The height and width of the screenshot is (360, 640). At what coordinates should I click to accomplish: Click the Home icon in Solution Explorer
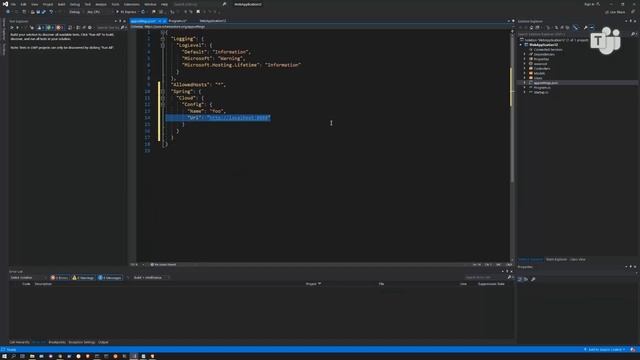(531, 27)
